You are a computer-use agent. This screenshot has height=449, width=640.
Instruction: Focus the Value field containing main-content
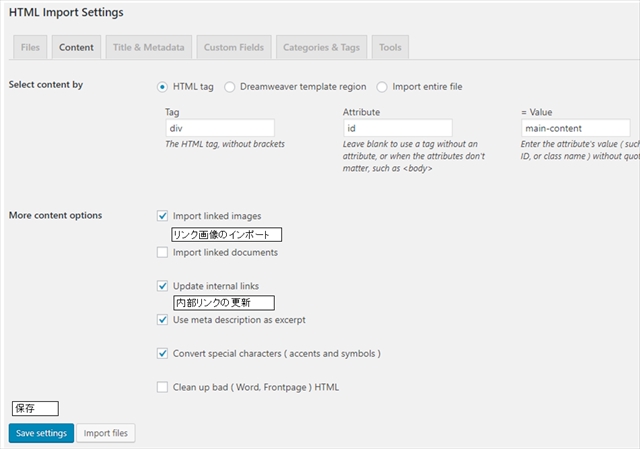pyautogui.click(x=575, y=129)
